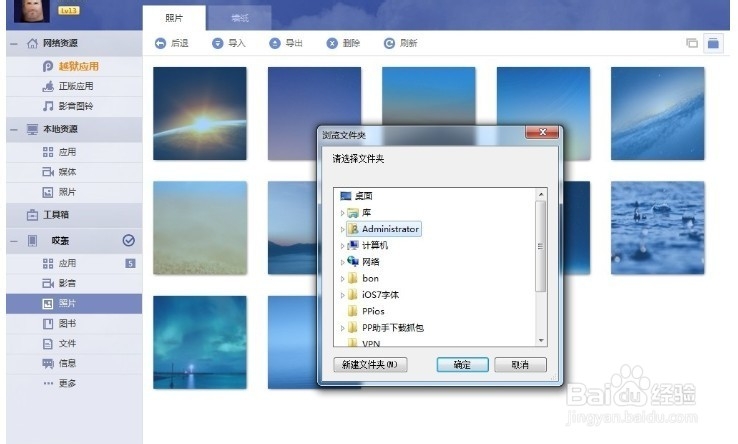Screen dimensions: 738x444
Task: Select the Administrator folder
Action: pos(384,229)
